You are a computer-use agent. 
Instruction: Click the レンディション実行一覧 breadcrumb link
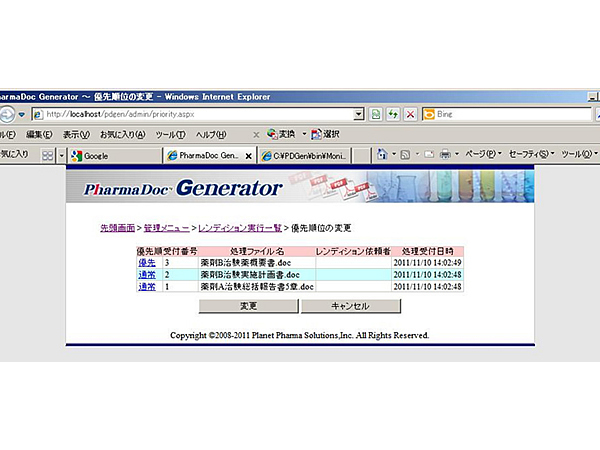coord(240,228)
